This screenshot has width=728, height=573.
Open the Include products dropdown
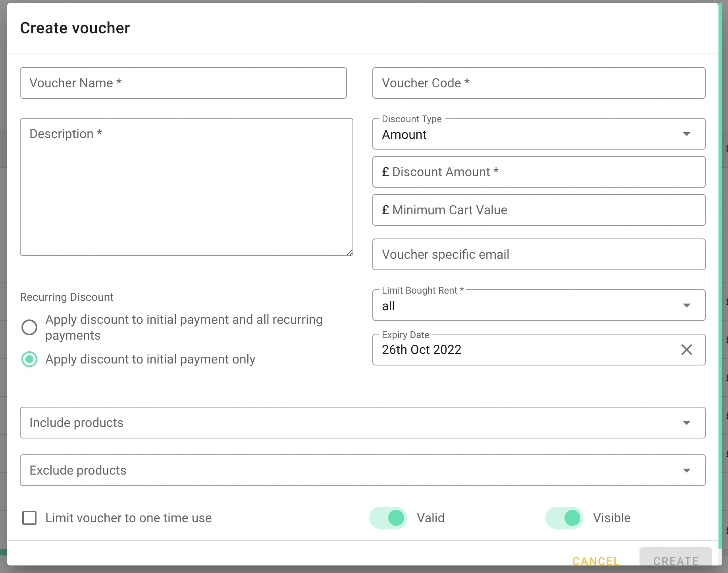point(362,423)
